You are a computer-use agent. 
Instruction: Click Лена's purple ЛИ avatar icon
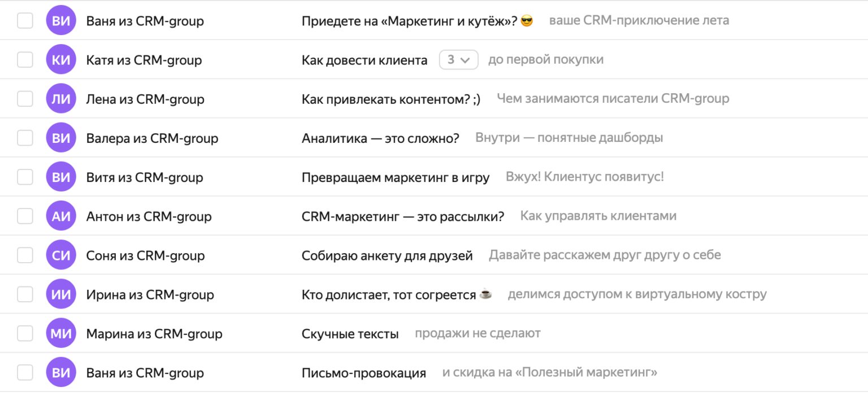point(61,99)
